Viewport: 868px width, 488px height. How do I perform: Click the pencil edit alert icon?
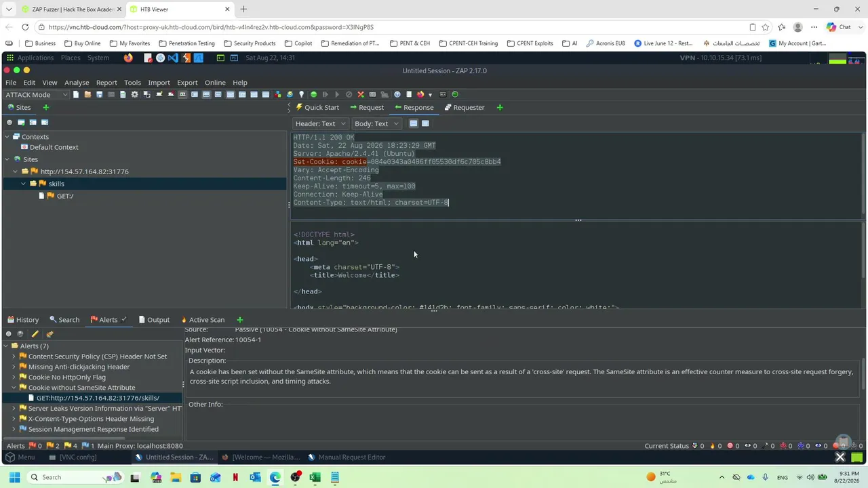tap(35, 334)
